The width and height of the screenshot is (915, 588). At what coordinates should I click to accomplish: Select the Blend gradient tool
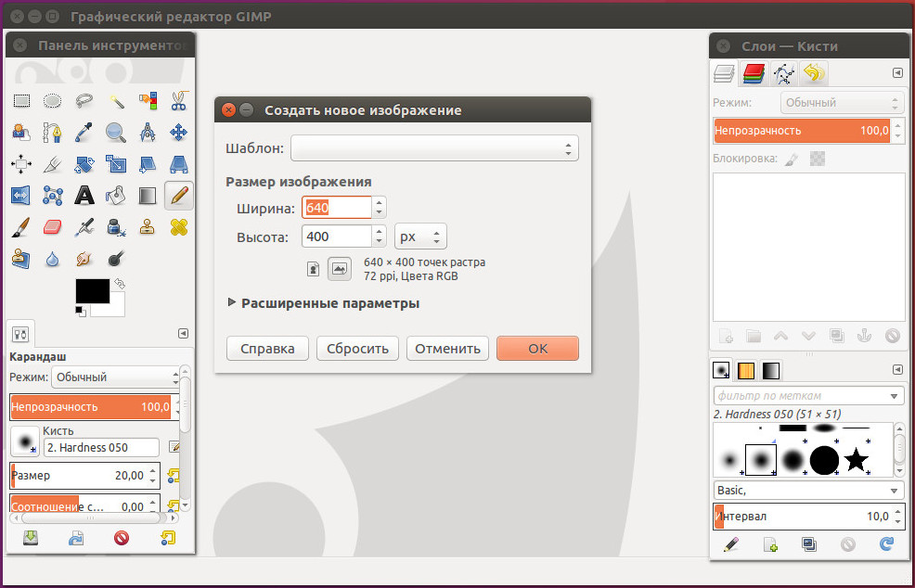147,196
